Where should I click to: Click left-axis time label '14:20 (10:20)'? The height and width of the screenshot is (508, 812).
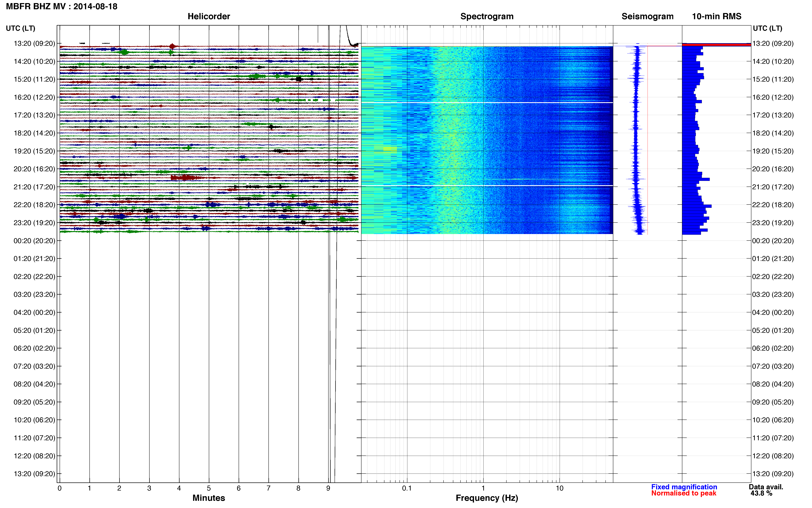click(34, 61)
